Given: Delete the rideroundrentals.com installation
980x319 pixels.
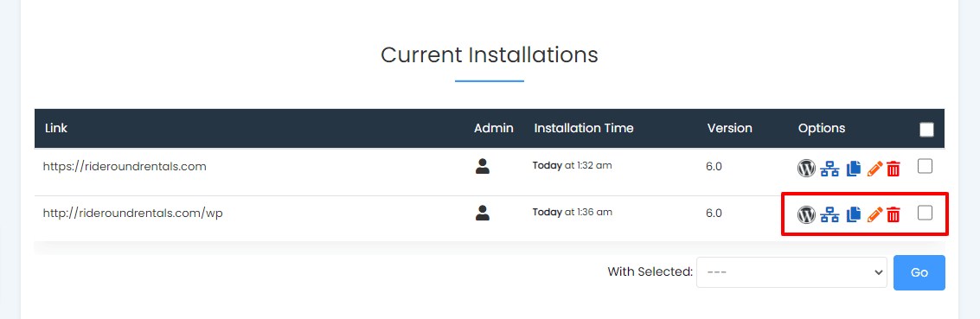Looking at the screenshot, I should (x=894, y=169).
